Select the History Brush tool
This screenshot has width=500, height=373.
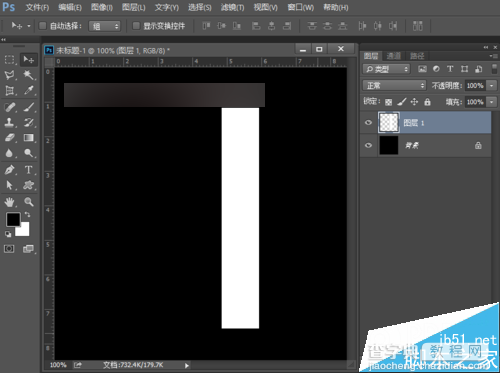29,122
